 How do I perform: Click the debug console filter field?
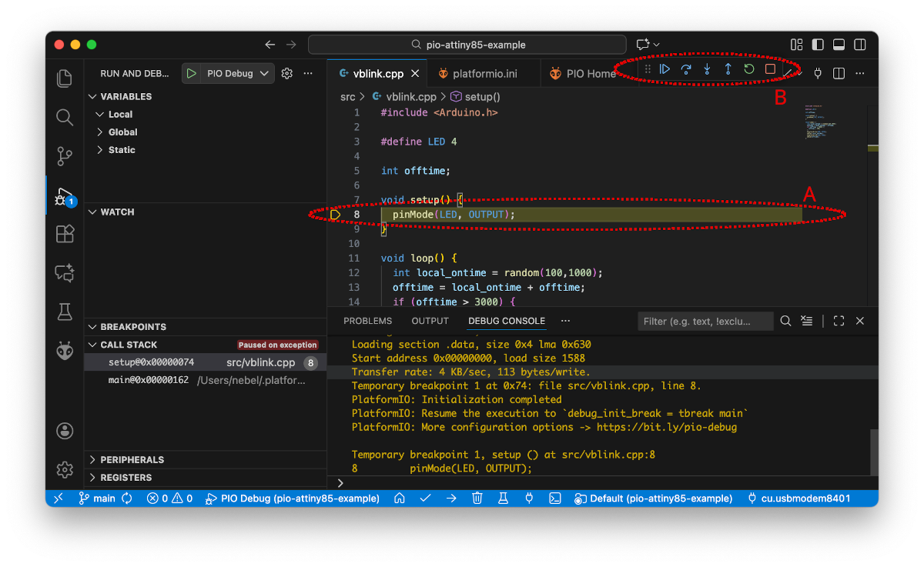[x=705, y=321]
